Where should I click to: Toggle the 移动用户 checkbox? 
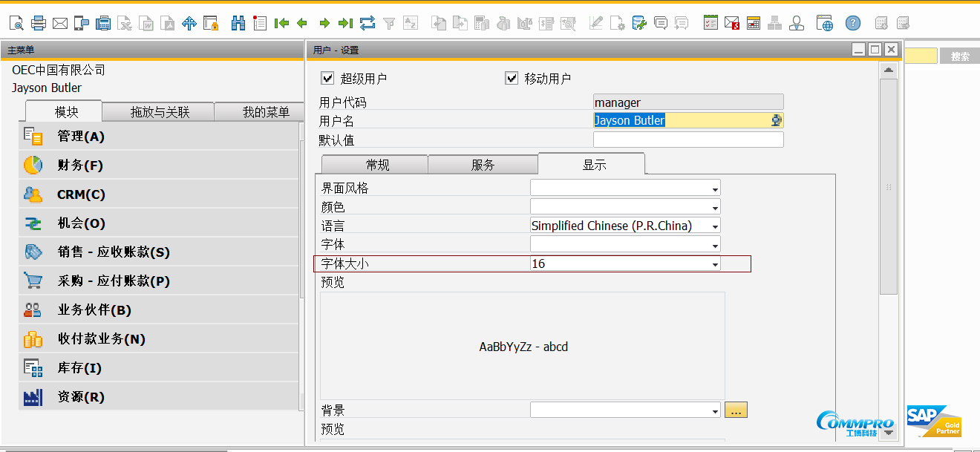(512, 78)
